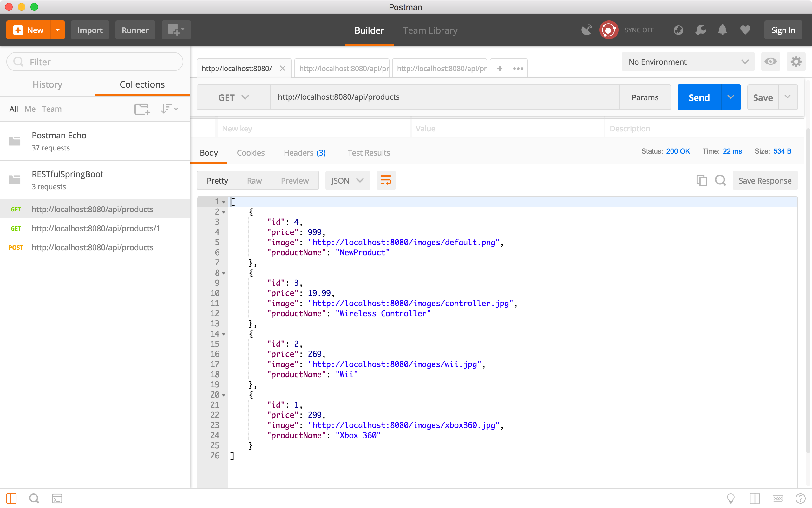Collapse the RESTfulSpringBoot collection

pyautogui.click(x=95, y=180)
